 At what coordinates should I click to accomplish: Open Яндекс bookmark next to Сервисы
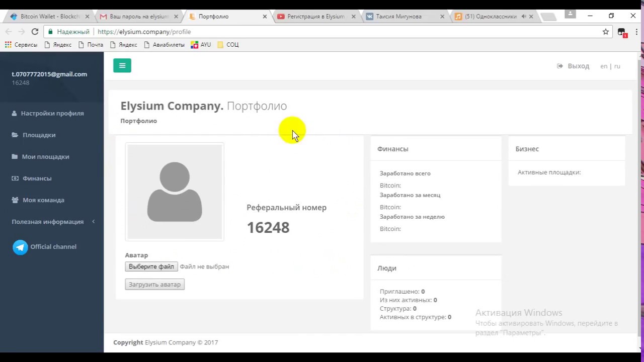point(58,45)
